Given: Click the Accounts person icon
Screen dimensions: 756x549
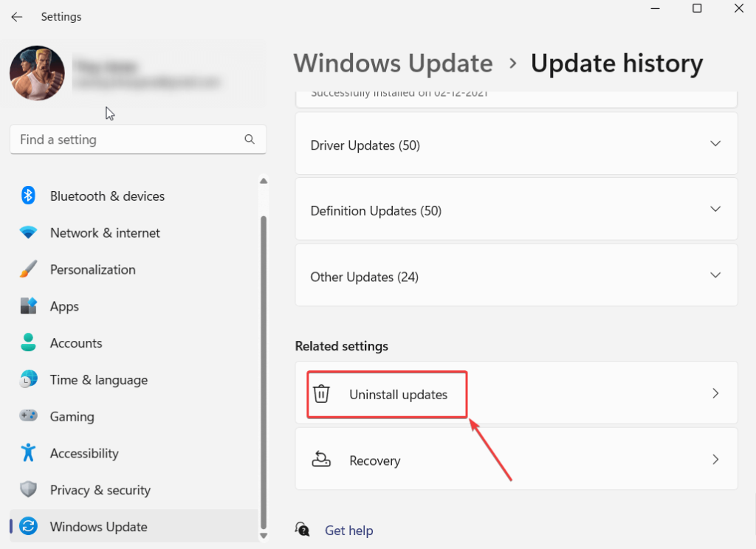Looking at the screenshot, I should 28,342.
